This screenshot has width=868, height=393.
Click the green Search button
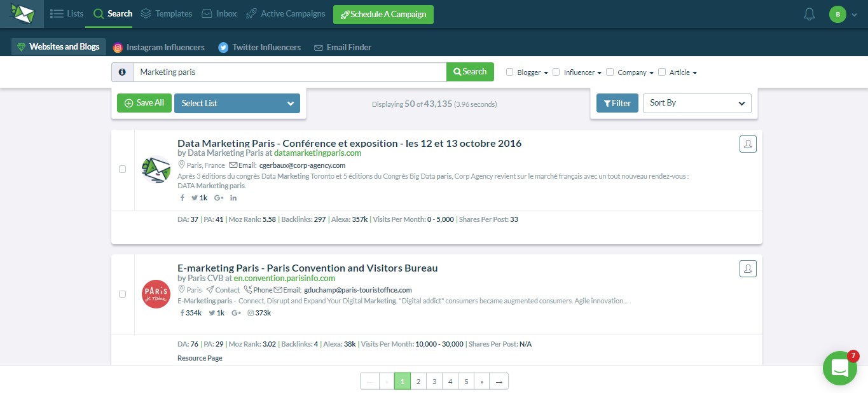pyautogui.click(x=471, y=72)
